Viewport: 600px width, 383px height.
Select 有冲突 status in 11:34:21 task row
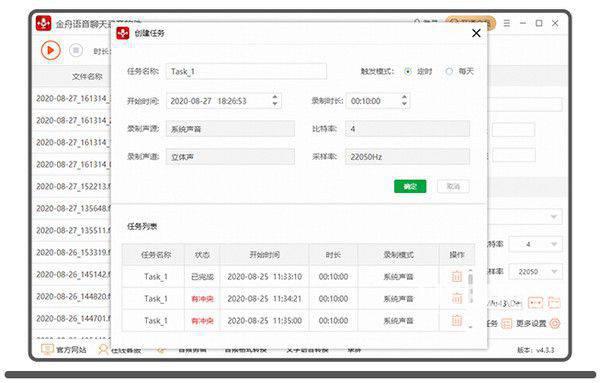point(202,299)
